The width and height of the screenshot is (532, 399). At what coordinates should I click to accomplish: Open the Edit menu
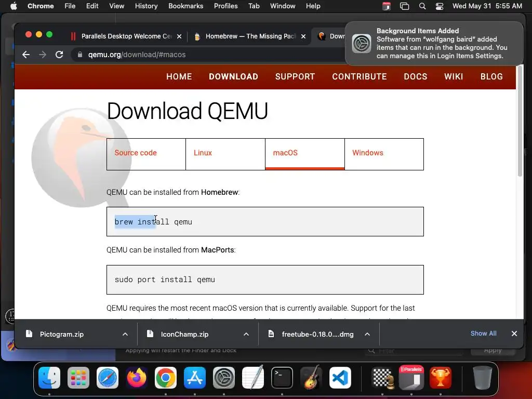pos(92,6)
